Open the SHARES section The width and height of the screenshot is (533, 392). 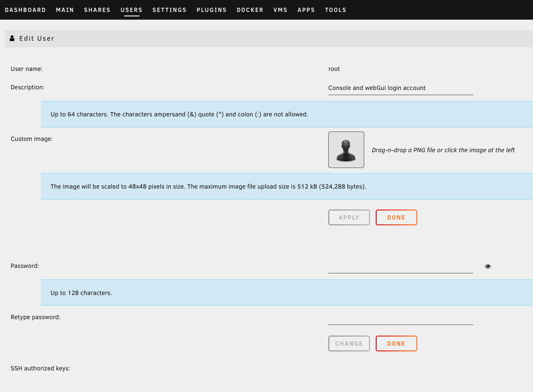pos(97,10)
